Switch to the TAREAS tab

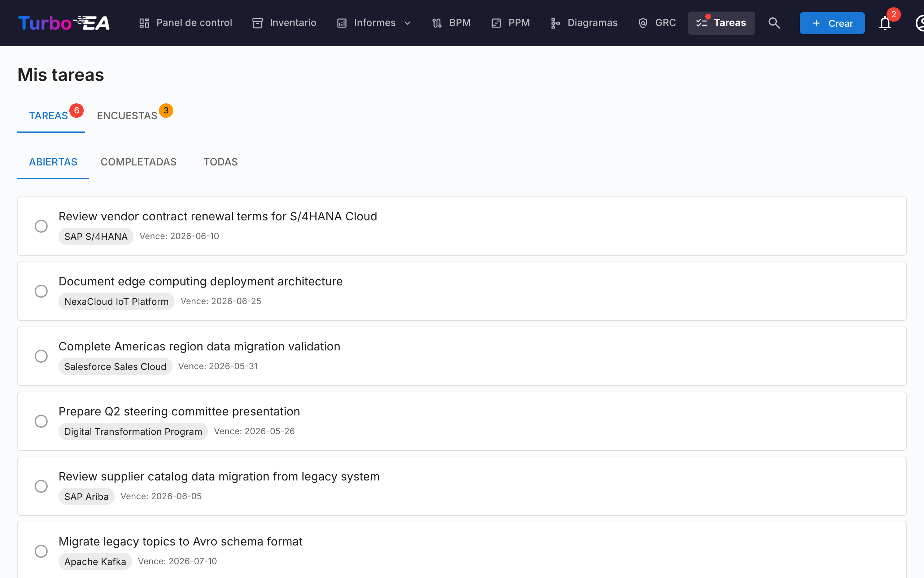click(51, 116)
